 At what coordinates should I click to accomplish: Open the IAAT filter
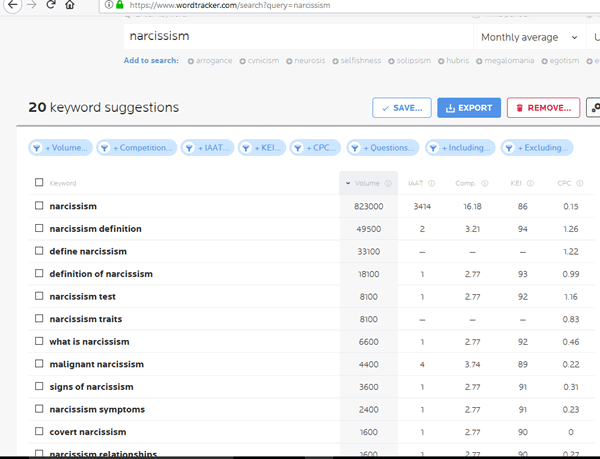207,148
